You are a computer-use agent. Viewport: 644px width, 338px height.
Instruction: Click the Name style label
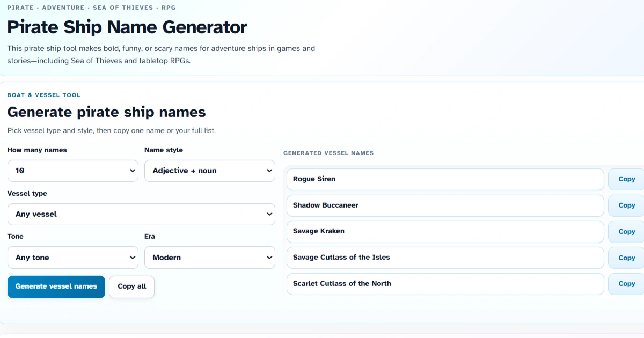(x=164, y=150)
